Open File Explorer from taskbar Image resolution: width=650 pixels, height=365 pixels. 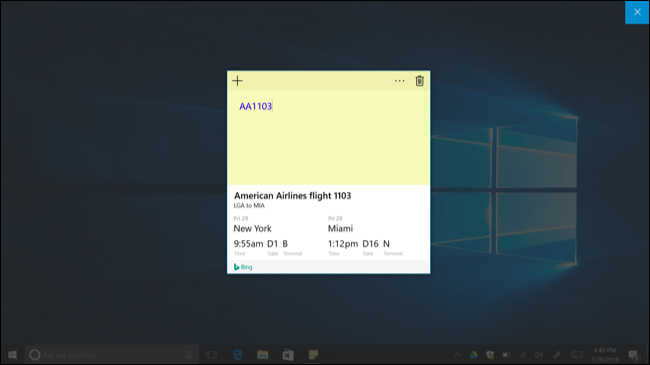[x=262, y=355]
